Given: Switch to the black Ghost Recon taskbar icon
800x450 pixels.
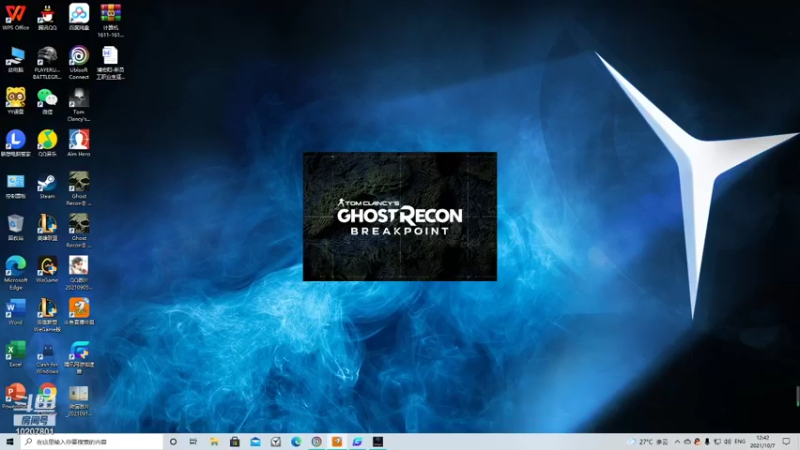Looking at the screenshot, I should [378, 441].
